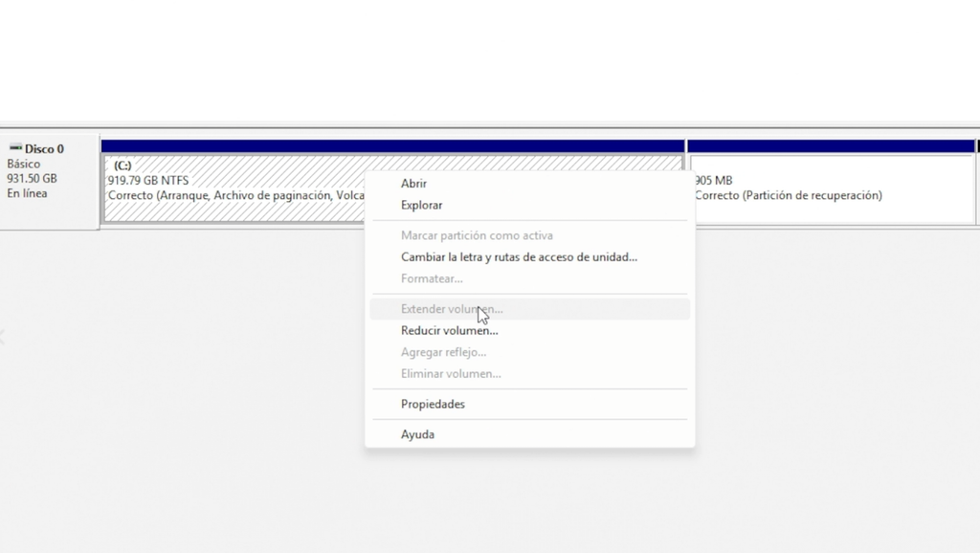
Task: Select the Disco 0 disk header
Action: 50,181
